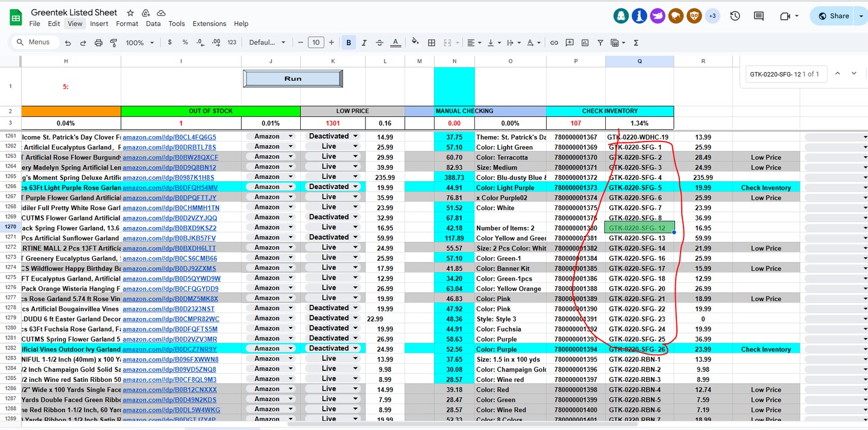Open the Format menu
Viewport: 868px width, 430px height.
coord(127,23)
